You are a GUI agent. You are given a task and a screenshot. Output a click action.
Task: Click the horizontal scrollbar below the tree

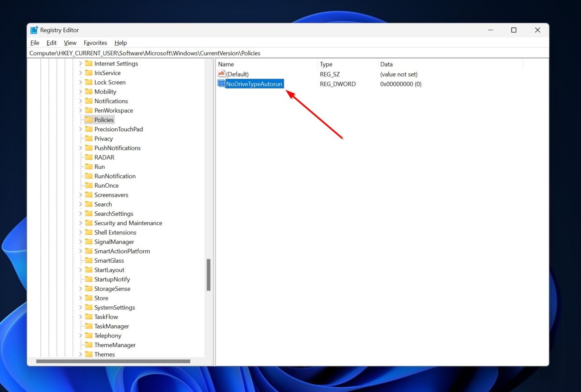(113, 361)
